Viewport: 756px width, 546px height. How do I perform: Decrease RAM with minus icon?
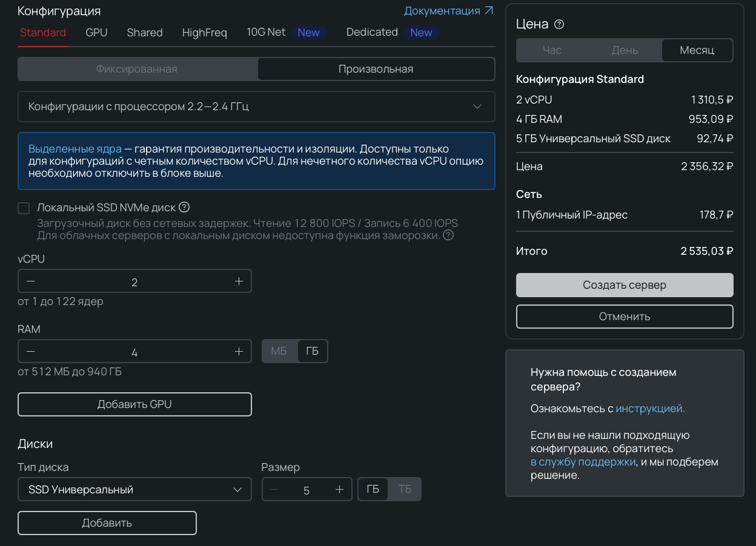(x=31, y=352)
